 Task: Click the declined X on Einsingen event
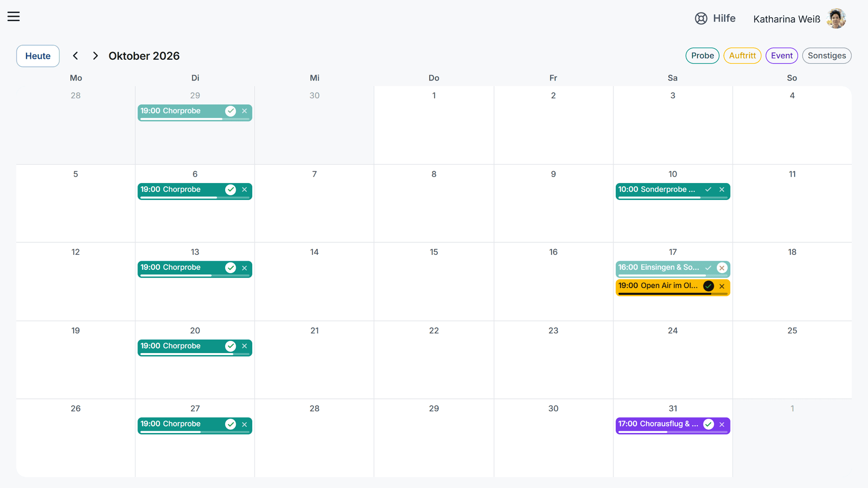[x=722, y=268]
